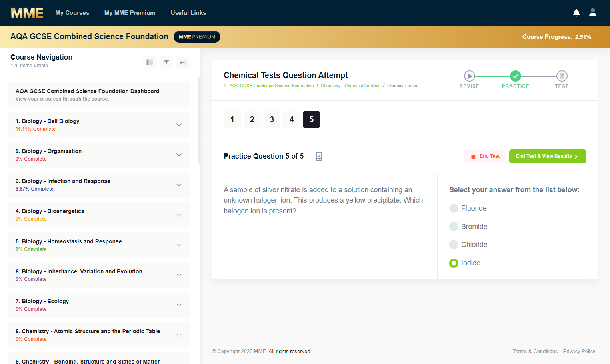Click the REVISE step label
This screenshot has height=364, width=610.
pyautogui.click(x=469, y=86)
